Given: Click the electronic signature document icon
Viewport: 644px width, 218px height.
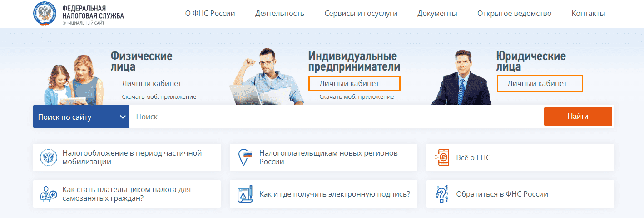Looking at the screenshot, I should pos(245,194).
